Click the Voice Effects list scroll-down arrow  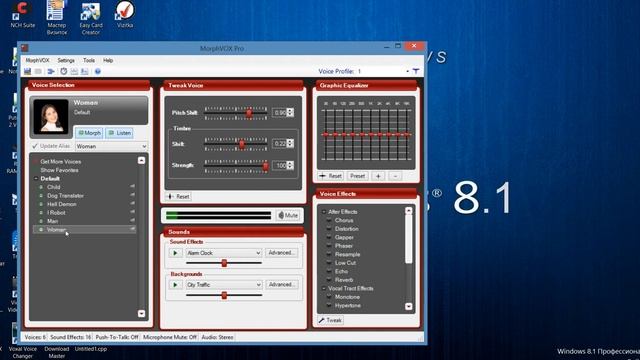pos(409,307)
